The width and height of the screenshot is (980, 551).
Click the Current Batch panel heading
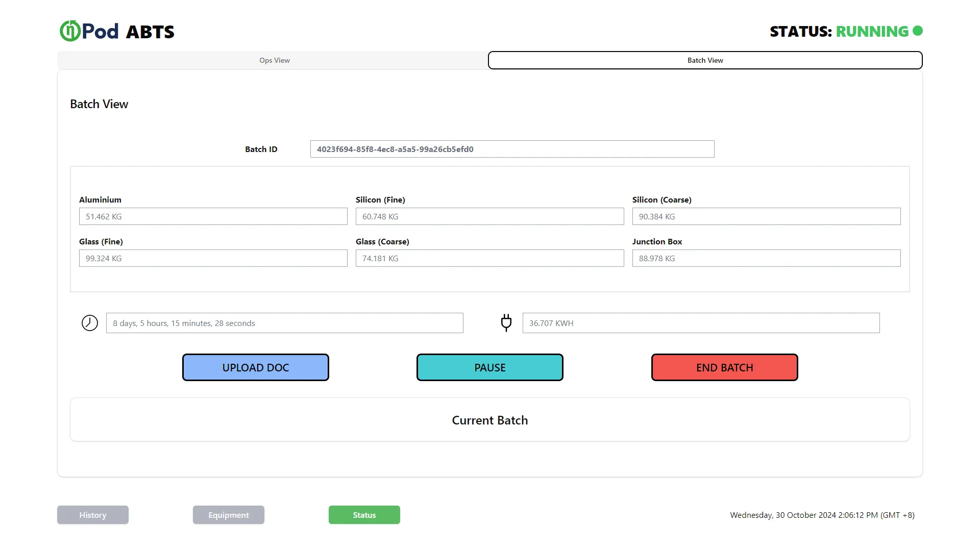point(490,420)
